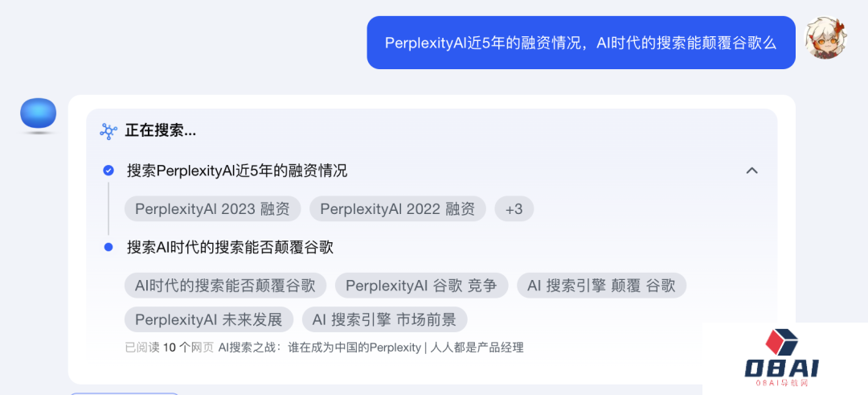The width and height of the screenshot is (868, 395).
Task: Click the 已阅读 10 个网页 text
Action: (169, 348)
